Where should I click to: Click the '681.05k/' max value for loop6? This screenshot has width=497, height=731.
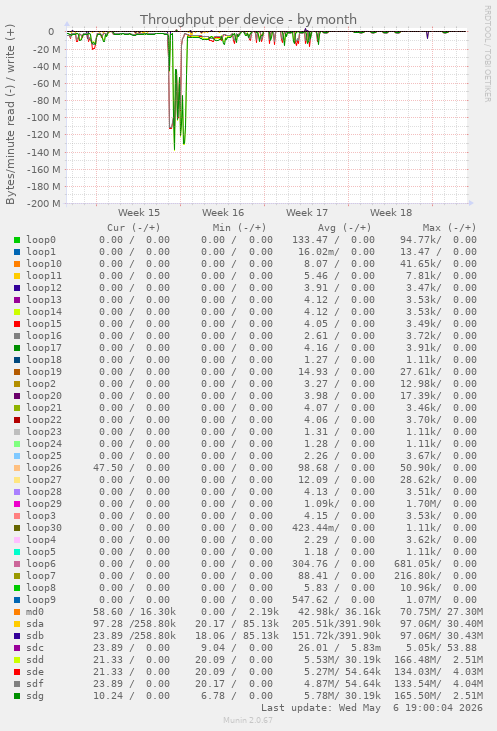418,564
